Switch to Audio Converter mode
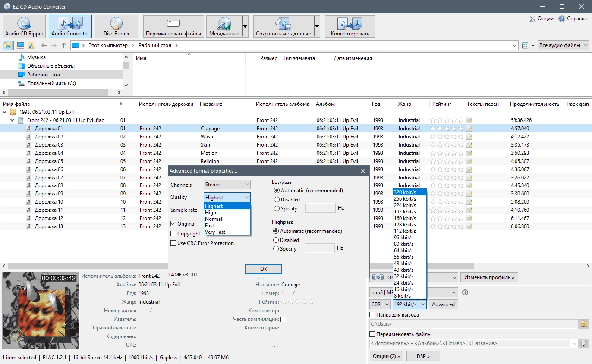 [70, 26]
